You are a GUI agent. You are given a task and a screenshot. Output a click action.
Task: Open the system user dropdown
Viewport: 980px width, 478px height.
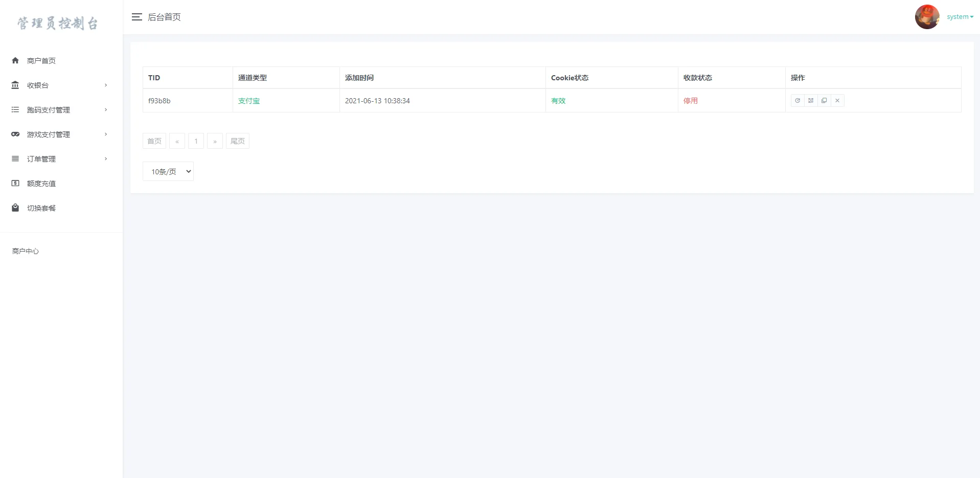pyautogui.click(x=960, y=17)
